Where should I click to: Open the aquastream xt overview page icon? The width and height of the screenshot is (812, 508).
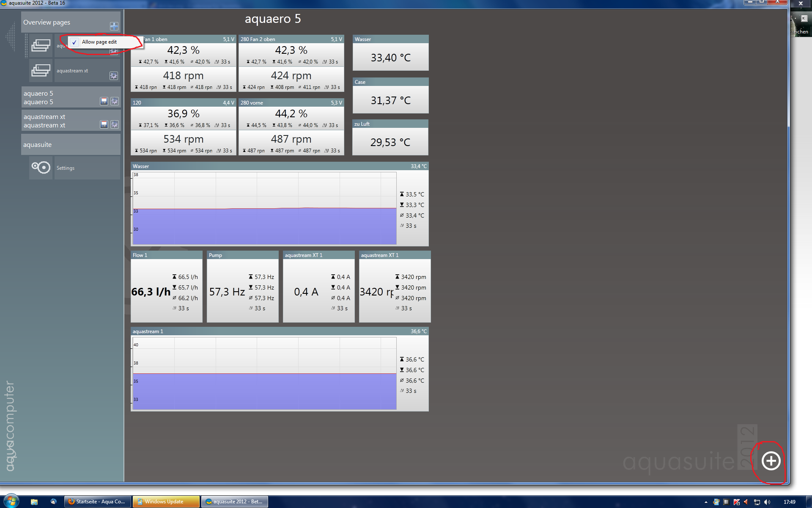[x=41, y=70]
